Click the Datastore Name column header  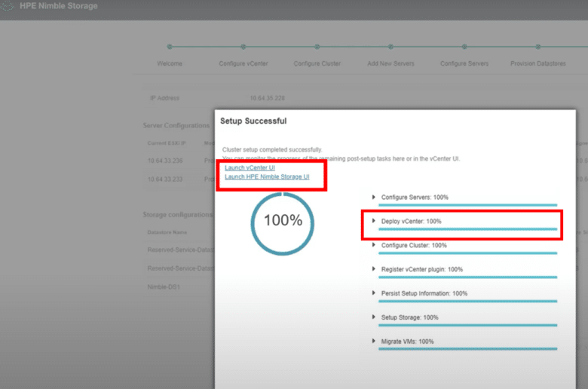(167, 232)
